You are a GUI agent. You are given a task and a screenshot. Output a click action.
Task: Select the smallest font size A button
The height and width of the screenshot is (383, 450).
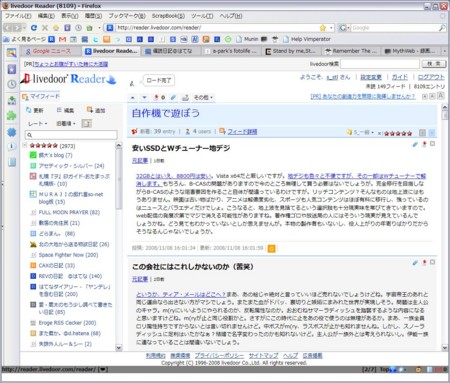pos(425,96)
